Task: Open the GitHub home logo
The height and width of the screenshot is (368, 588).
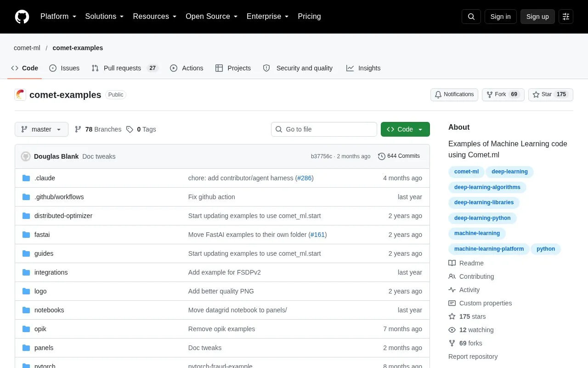Action: [22, 17]
